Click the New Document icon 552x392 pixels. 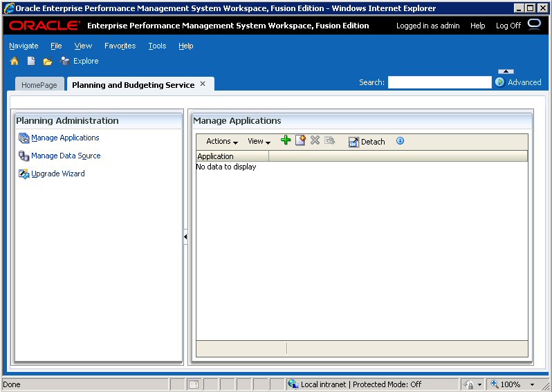[31, 62]
